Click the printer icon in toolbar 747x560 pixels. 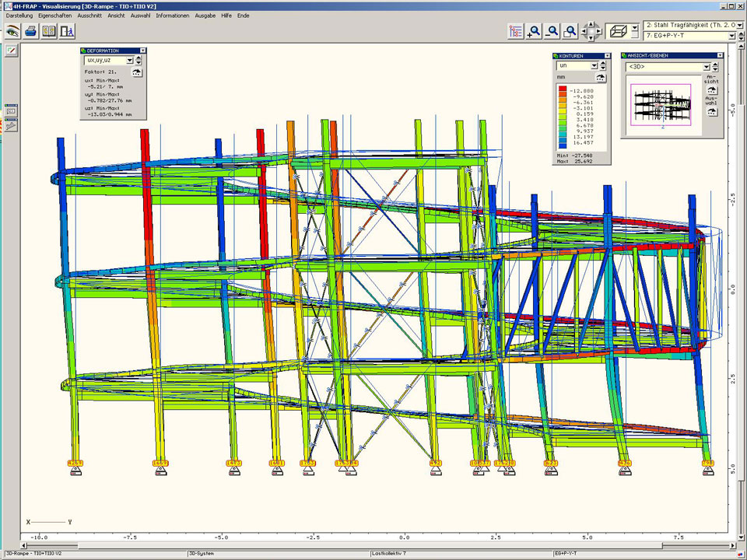[x=31, y=32]
